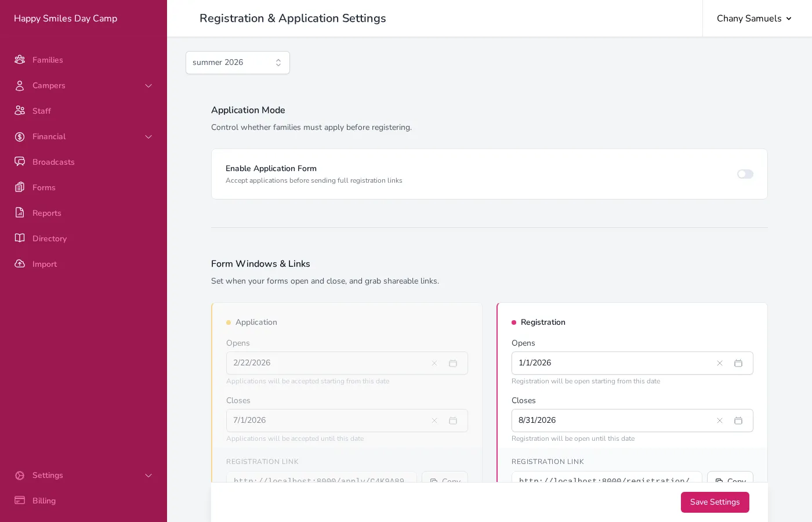The image size is (812, 522).
Task: Click the Application Closes date field
Action: 347,420
